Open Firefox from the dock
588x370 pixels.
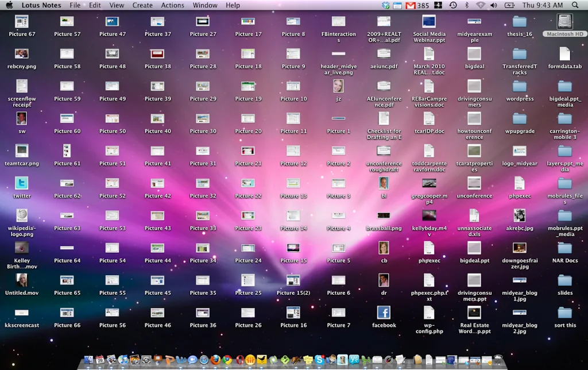click(x=215, y=360)
